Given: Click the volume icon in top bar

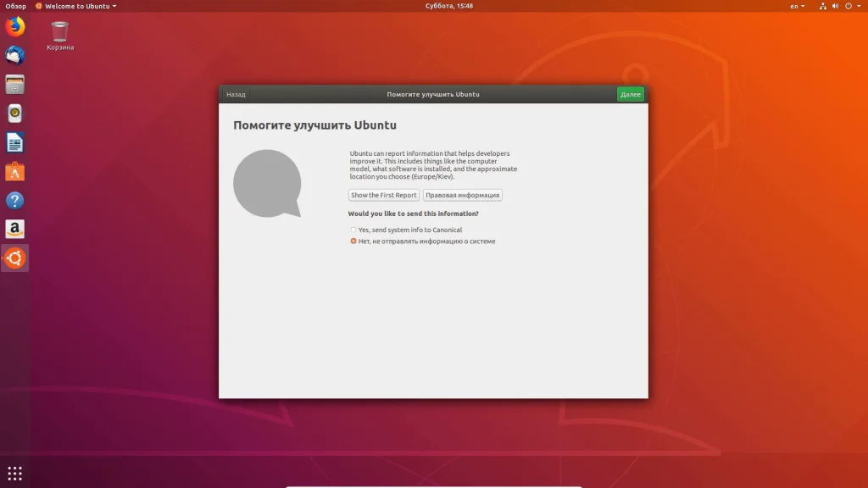Looking at the screenshot, I should coord(835,6).
